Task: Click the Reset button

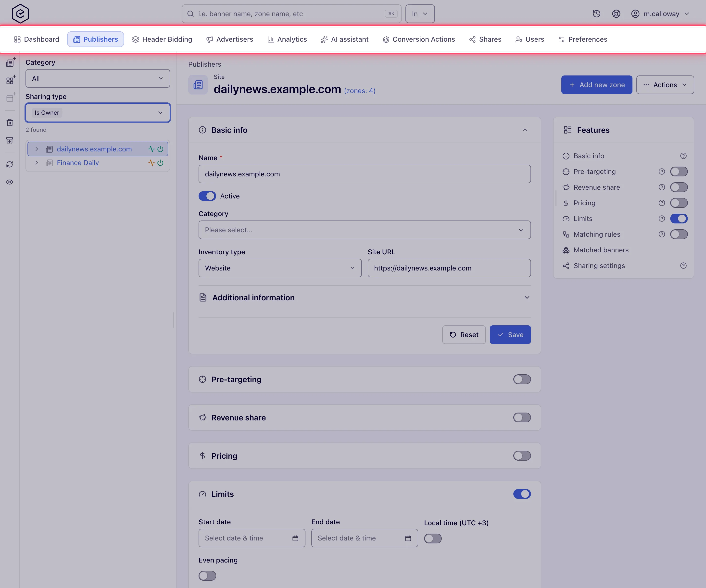Action: click(x=464, y=335)
